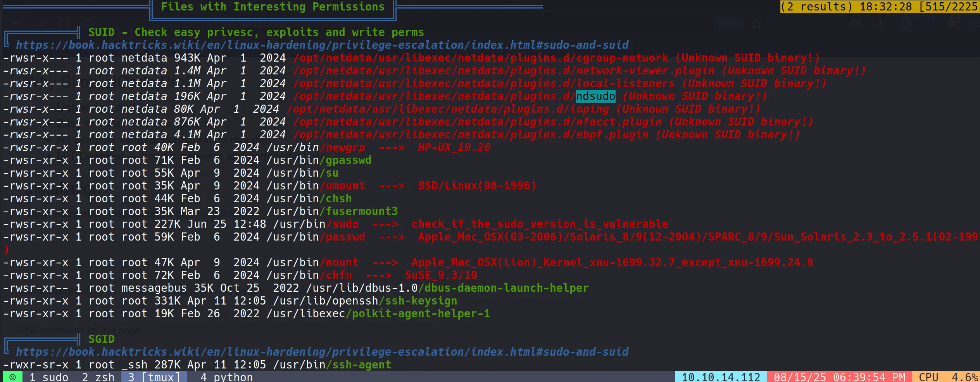Click the "Files with Interesting Permissions" header
This screenshot has height=382, width=980.
pyautogui.click(x=273, y=7)
